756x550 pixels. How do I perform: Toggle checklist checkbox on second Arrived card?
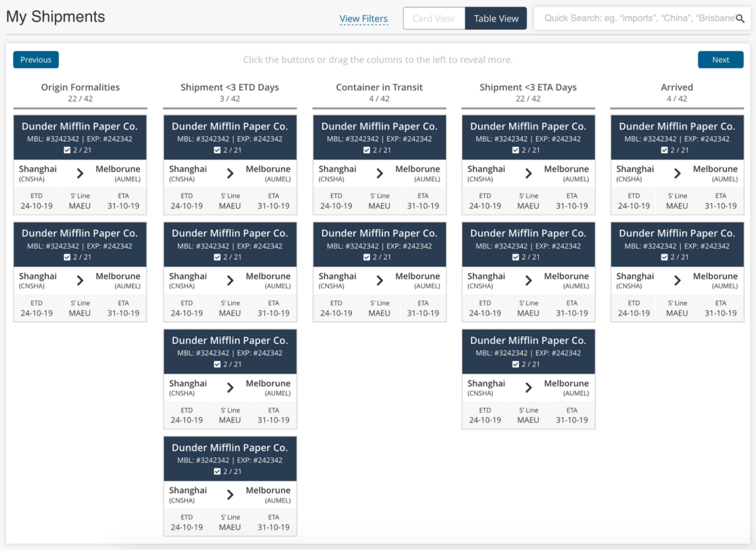pyautogui.click(x=664, y=257)
